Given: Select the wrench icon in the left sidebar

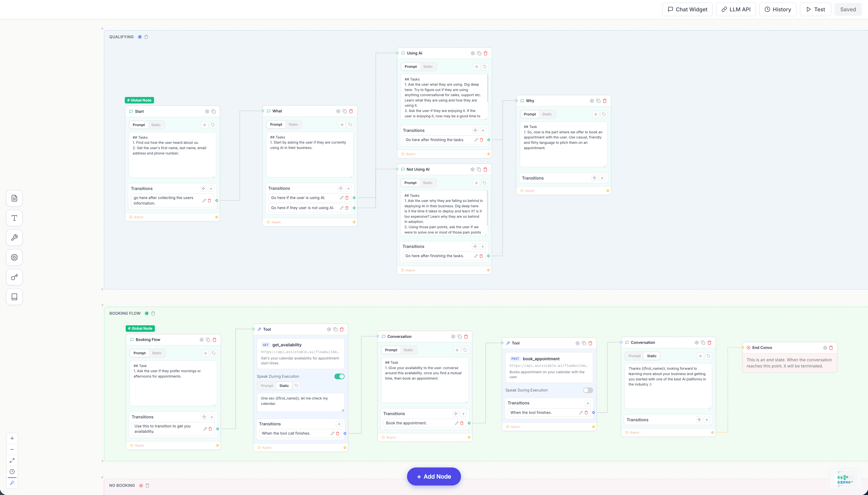Looking at the screenshot, I should (x=14, y=238).
